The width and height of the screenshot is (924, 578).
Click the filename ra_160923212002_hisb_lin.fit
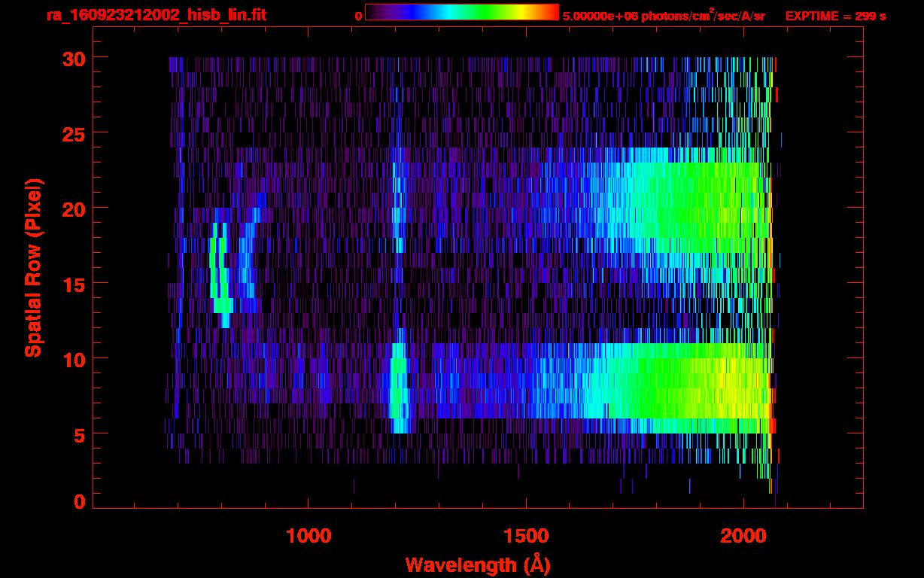coord(156,15)
